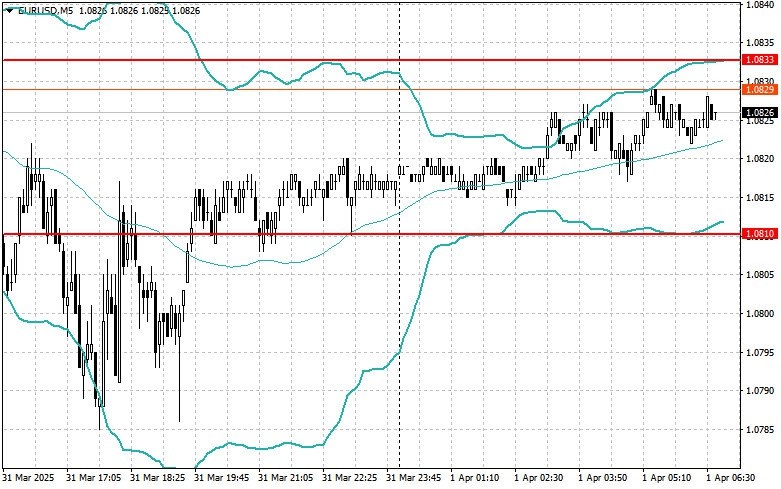781x489 pixels.
Task: Open the chart menu triangle beside EURUSD
Action: (x=9, y=10)
